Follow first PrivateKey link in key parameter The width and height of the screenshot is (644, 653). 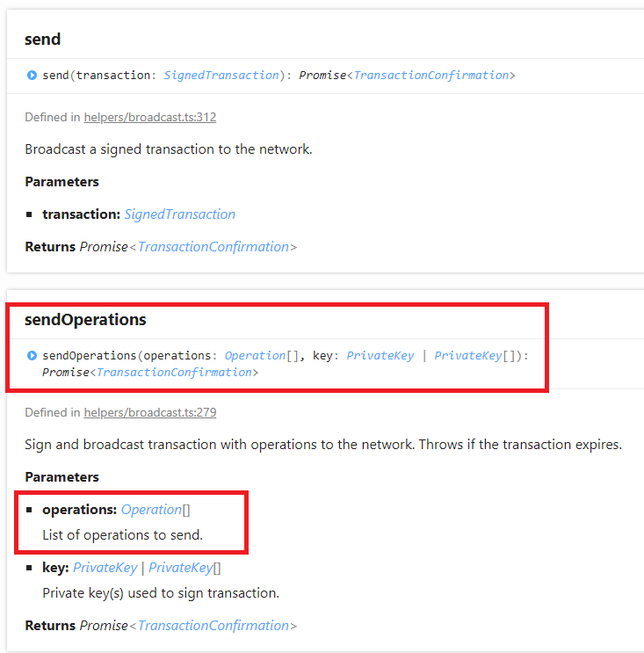[105, 568]
